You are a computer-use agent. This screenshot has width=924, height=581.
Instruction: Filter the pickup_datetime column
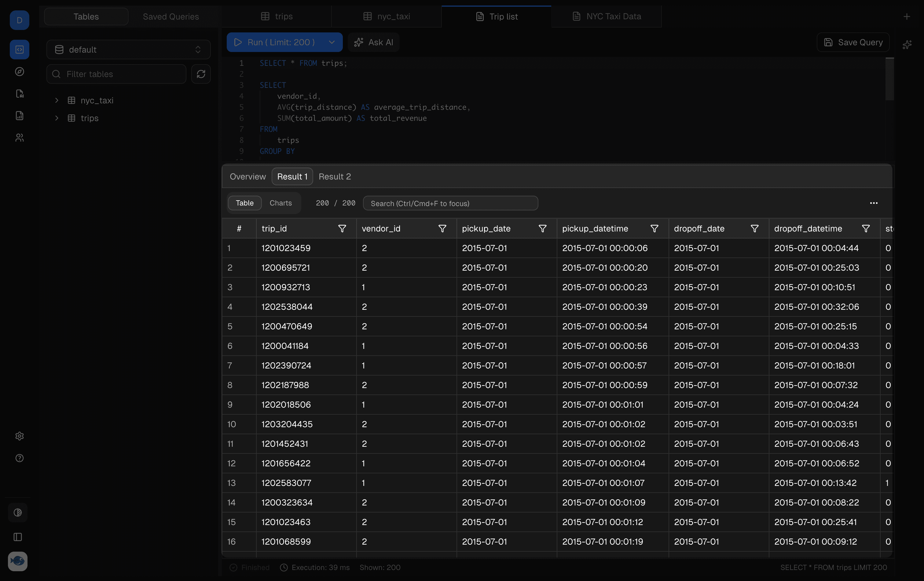point(654,229)
